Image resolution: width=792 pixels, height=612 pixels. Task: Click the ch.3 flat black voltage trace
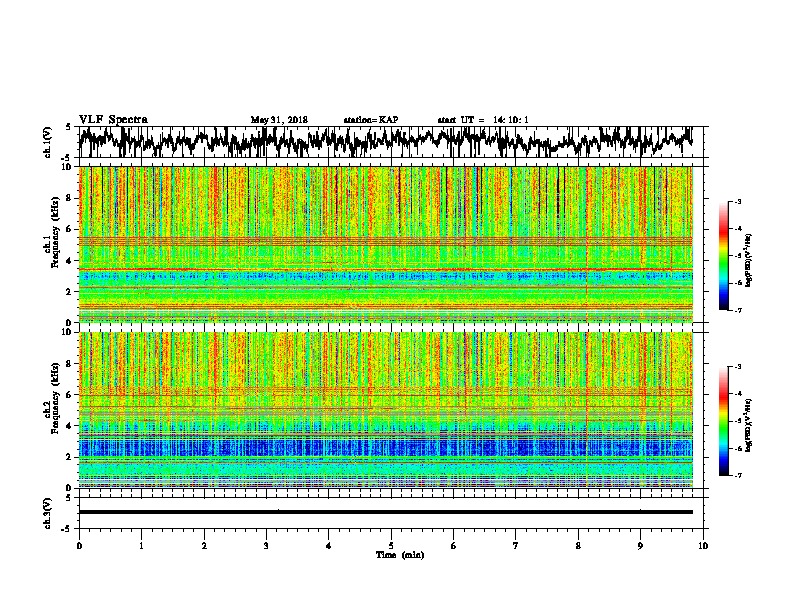coord(385,512)
